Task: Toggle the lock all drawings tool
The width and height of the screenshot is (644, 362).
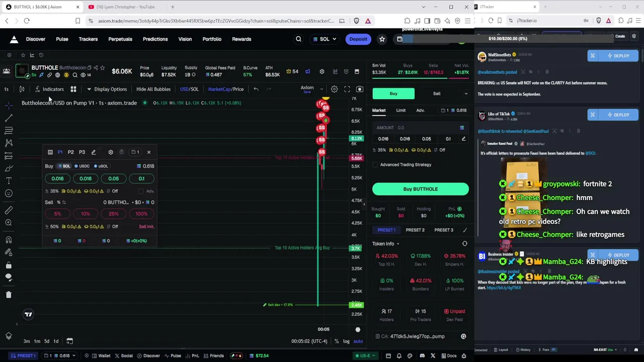Action: [9, 265]
